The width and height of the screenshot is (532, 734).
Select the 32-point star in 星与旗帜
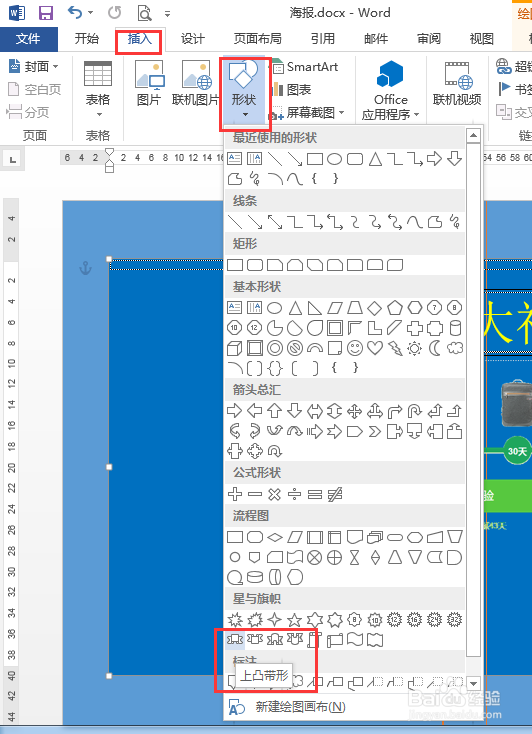(x=455, y=620)
